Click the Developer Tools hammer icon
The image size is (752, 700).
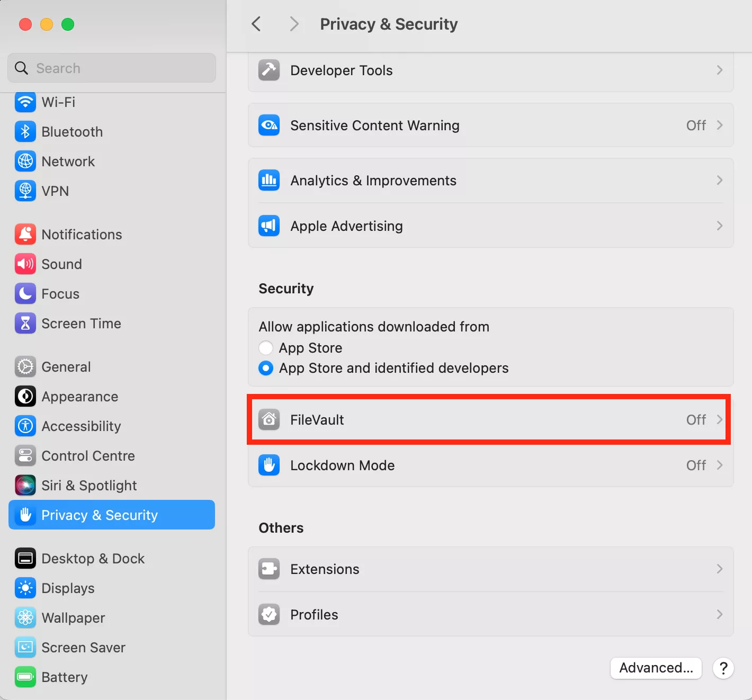coord(269,70)
